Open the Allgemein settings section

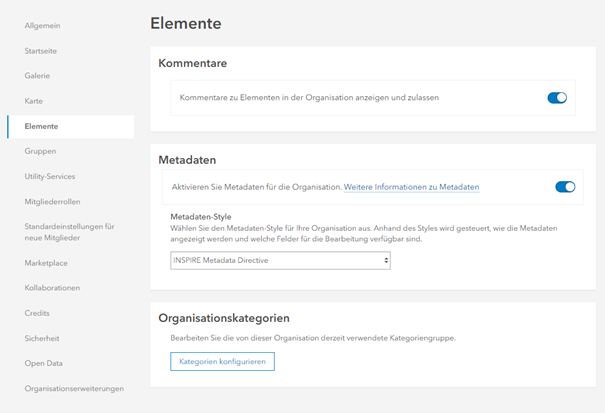(42, 25)
